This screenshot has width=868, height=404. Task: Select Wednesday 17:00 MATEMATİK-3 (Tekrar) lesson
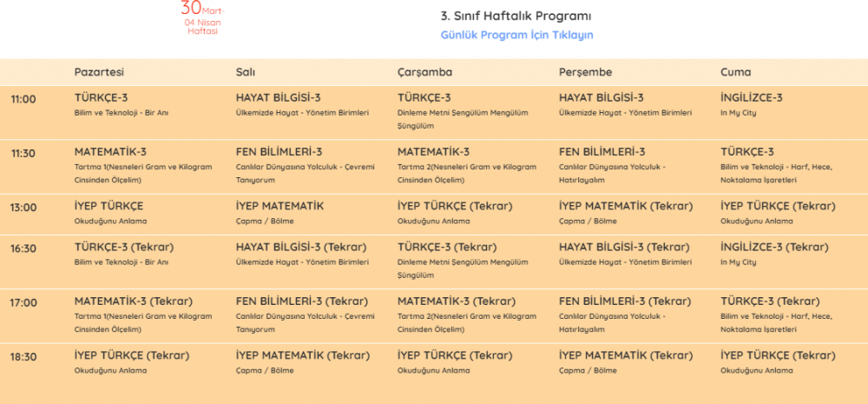pos(456,301)
